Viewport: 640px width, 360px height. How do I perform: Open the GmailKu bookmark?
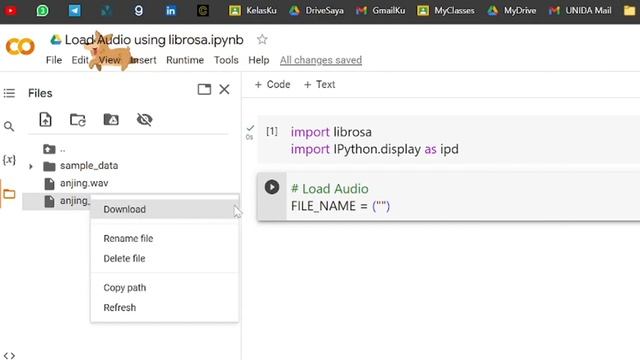click(380, 10)
